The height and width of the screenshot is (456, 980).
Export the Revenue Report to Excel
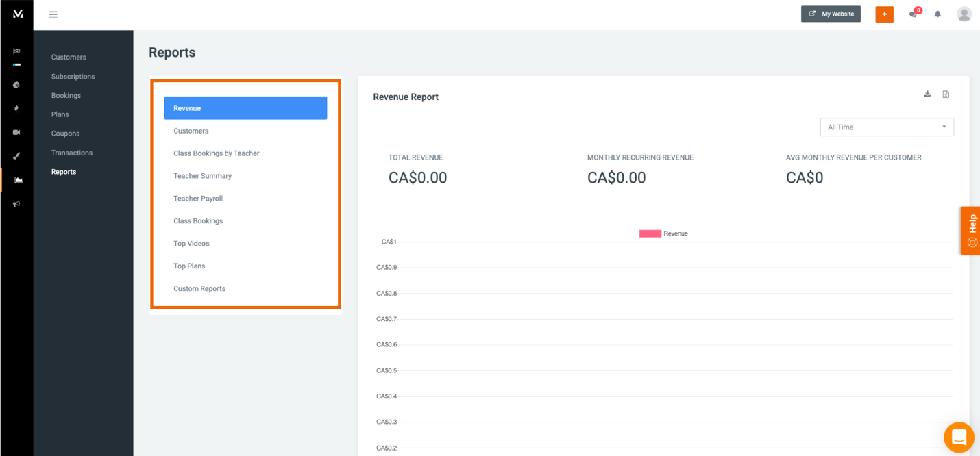[946, 94]
